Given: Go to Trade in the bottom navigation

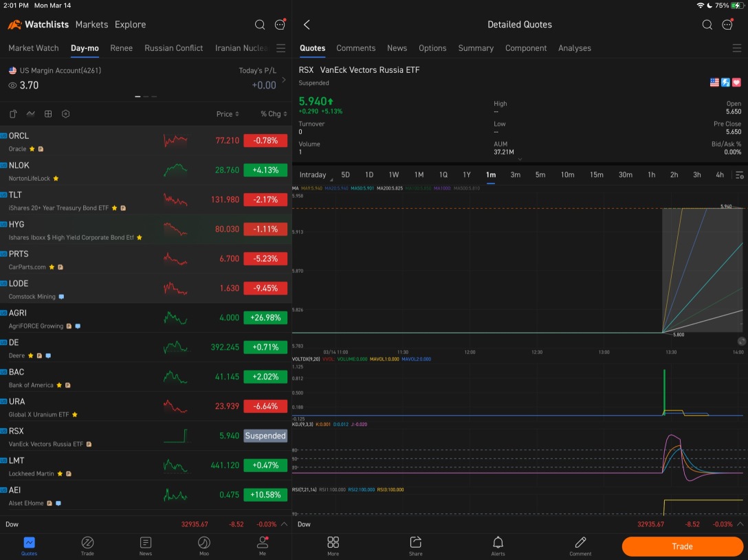Looking at the screenshot, I should (87, 546).
